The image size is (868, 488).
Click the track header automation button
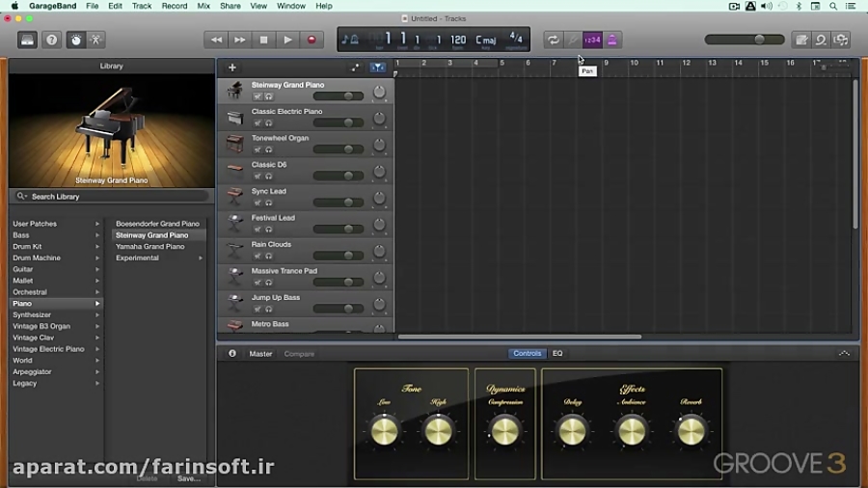click(x=355, y=68)
